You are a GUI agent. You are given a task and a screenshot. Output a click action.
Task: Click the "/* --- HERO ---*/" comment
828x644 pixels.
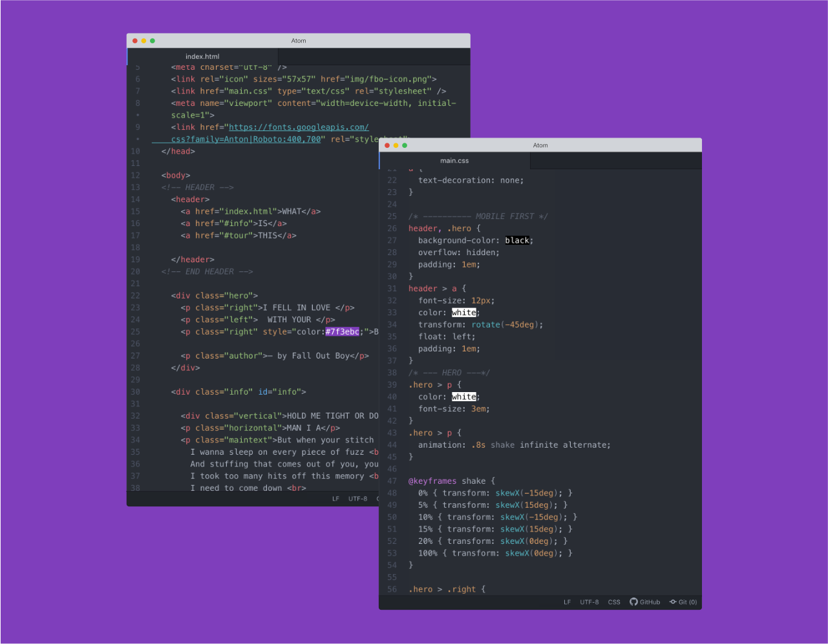[449, 373]
